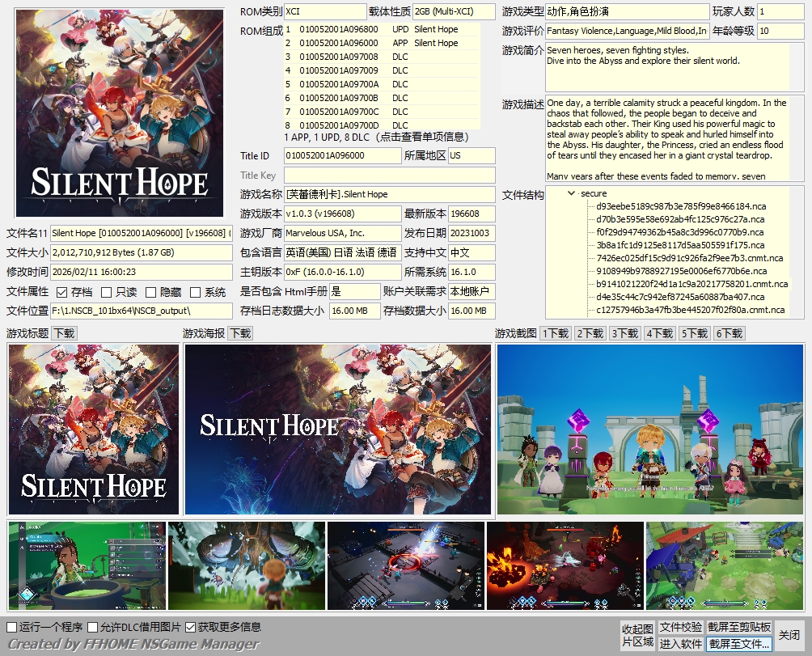Open the thumbnail of character facing giant eye
The width and height of the screenshot is (812, 656).
pyautogui.click(x=247, y=565)
